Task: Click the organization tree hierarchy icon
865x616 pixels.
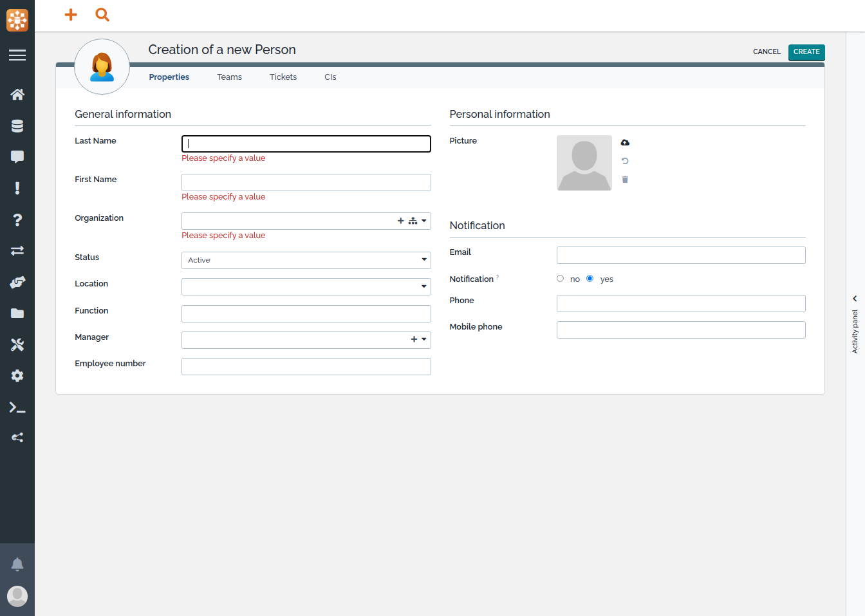Action: 413,221
